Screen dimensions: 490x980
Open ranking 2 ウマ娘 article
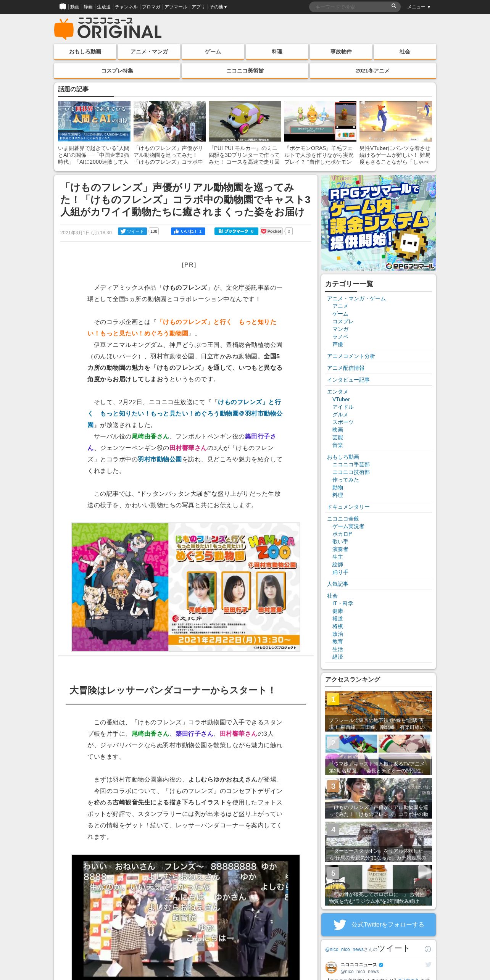coord(379,755)
